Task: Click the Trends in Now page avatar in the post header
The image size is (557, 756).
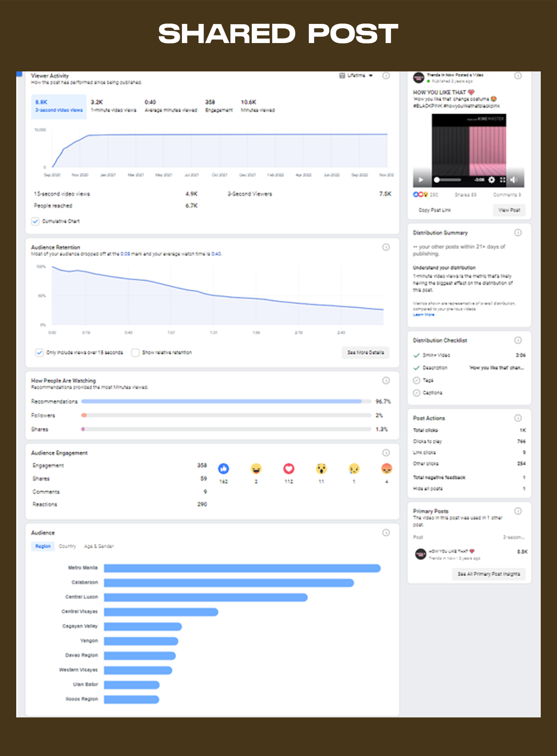Action: pyautogui.click(x=419, y=78)
